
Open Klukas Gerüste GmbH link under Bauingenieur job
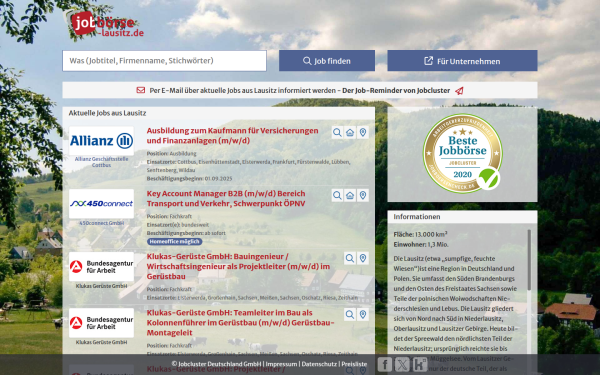[101, 286]
